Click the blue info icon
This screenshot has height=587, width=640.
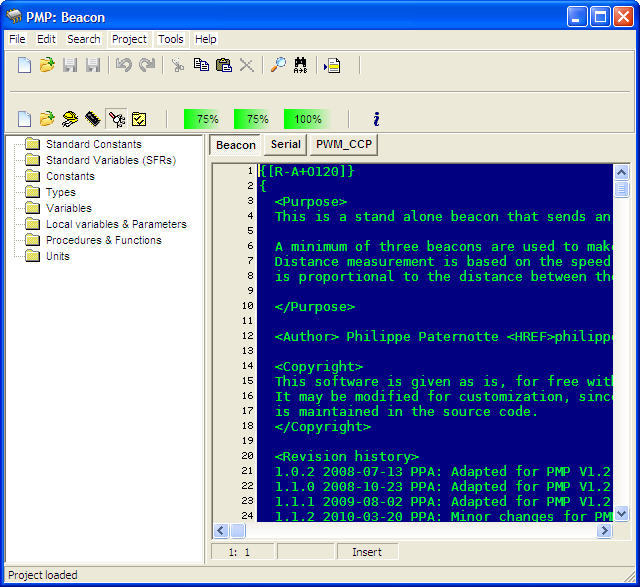coord(376,119)
